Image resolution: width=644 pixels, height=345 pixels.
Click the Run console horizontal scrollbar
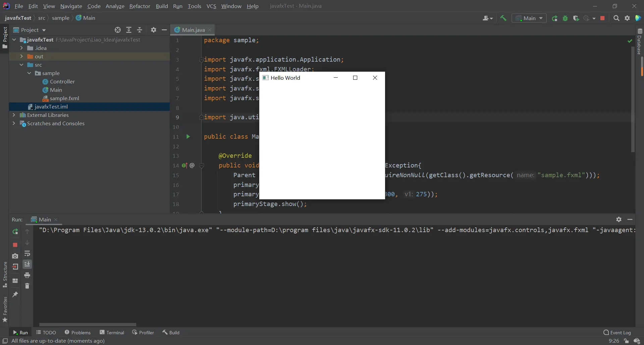click(x=88, y=325)
